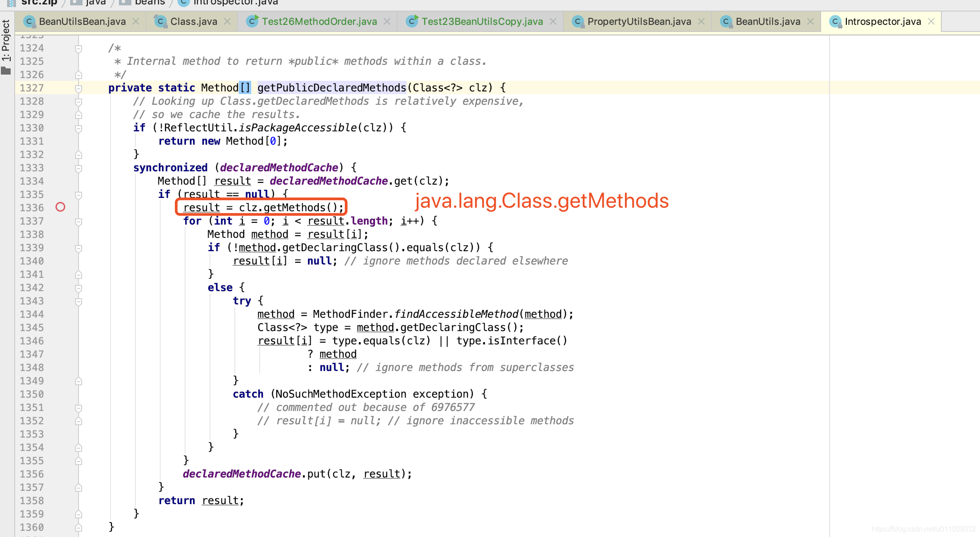Click the run class icon on Test26MethodOrder.java tab
This screenshot has height=537, width=980.
click(x=252, y=21)
